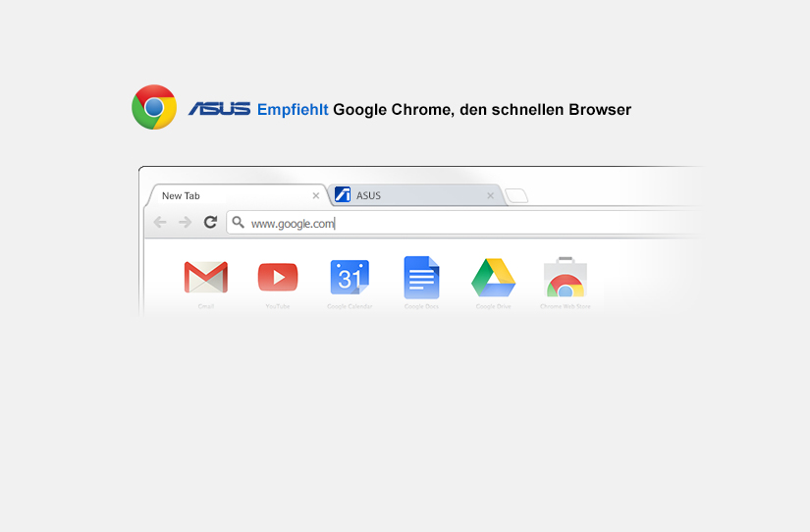Image resolution: width=810 pixels, height=532 pixels.
Task: Launch the YouTube app icon
Action: pos(278,278)
